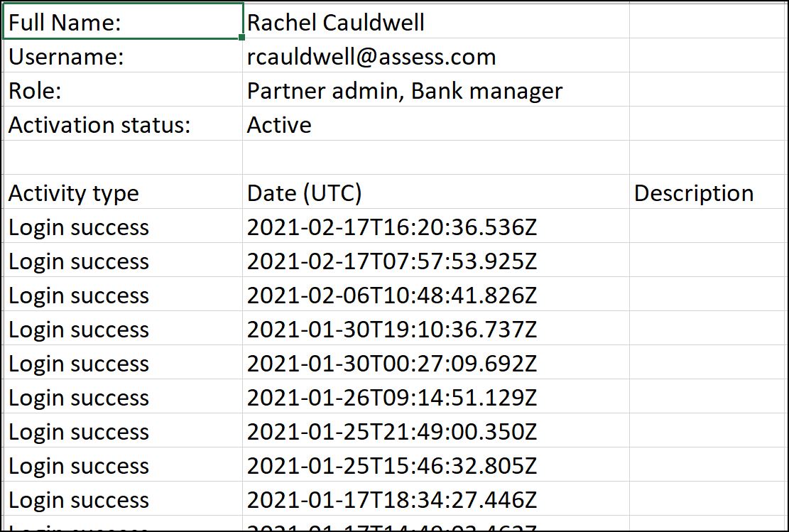Screen dimensions: 789x532
Task: Click the date cell 2021-02-17T16:20:36.536Z
Action: point(391,227)
